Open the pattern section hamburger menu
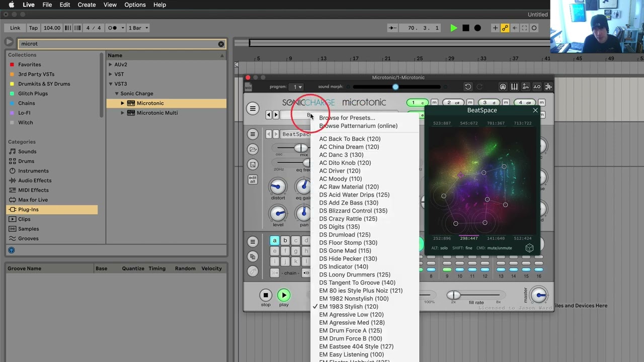 tap(253, 242)
